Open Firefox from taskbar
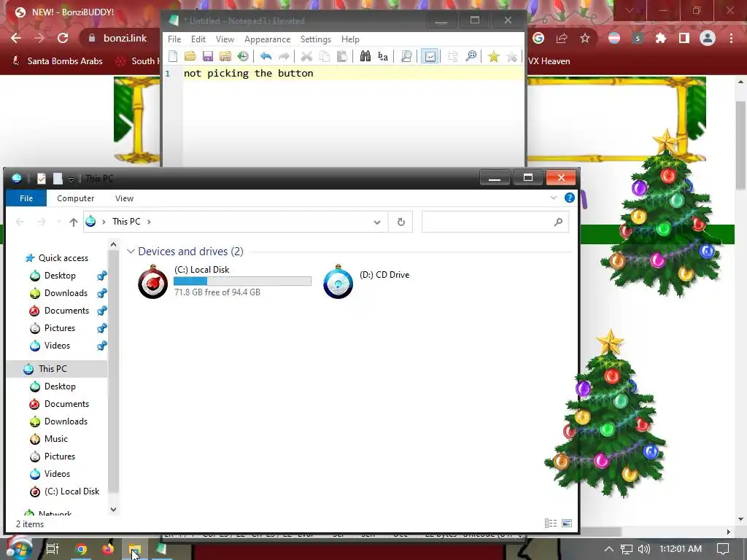This screenshot has width=747, height=560. 108,549
